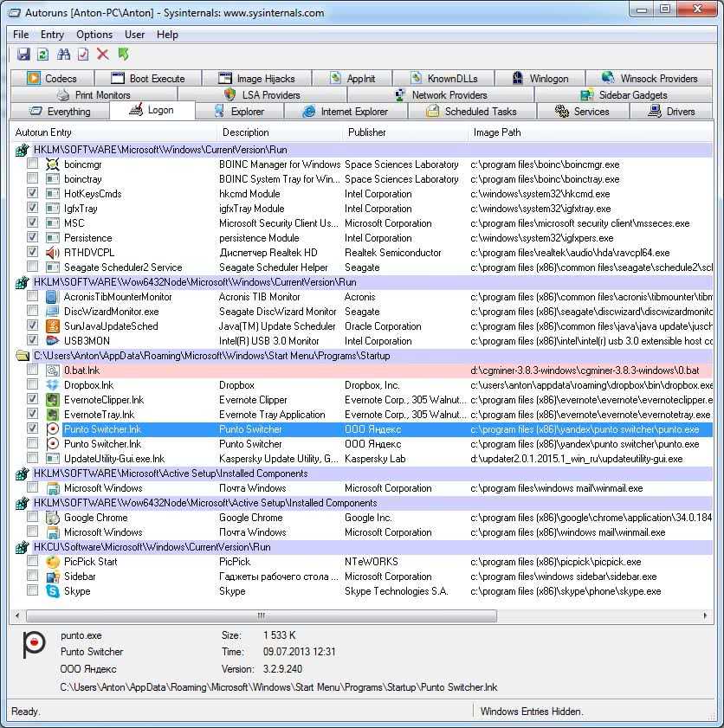Open the Properties toolbar icon
The height and width of the screenshot is (728, 724).
coord(83,55)
